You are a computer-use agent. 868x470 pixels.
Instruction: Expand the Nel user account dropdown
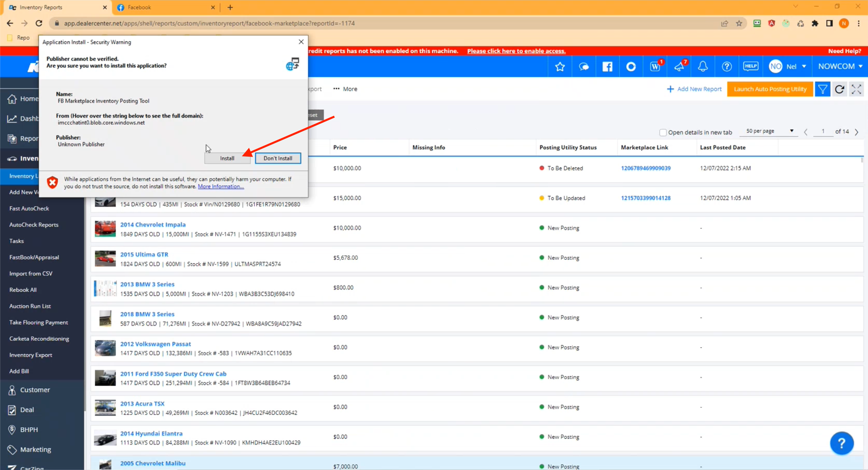[788, 67]
